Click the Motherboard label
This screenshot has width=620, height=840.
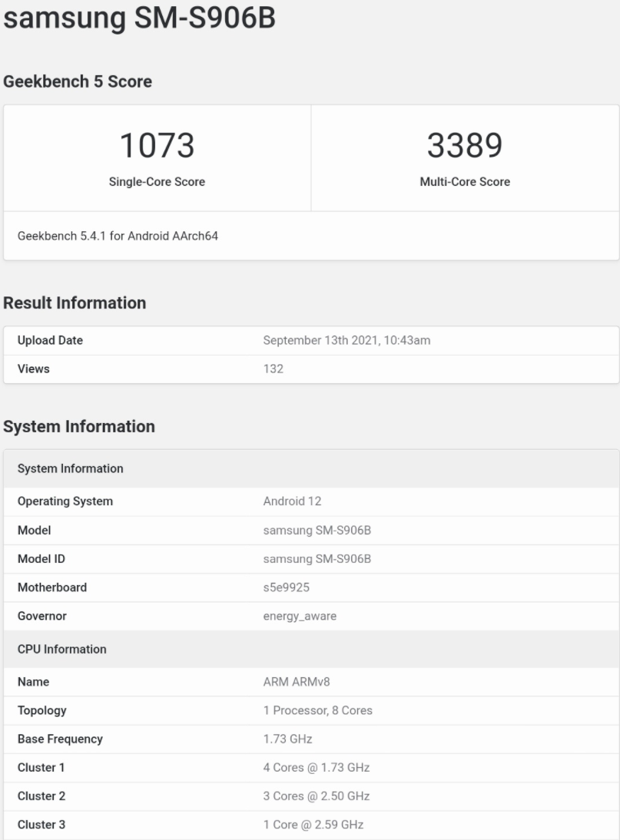52,587
